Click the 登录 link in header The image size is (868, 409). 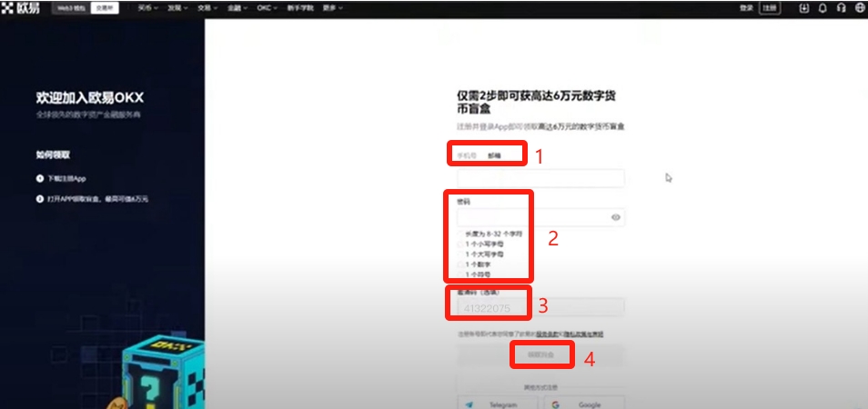[x=746, y=8]
